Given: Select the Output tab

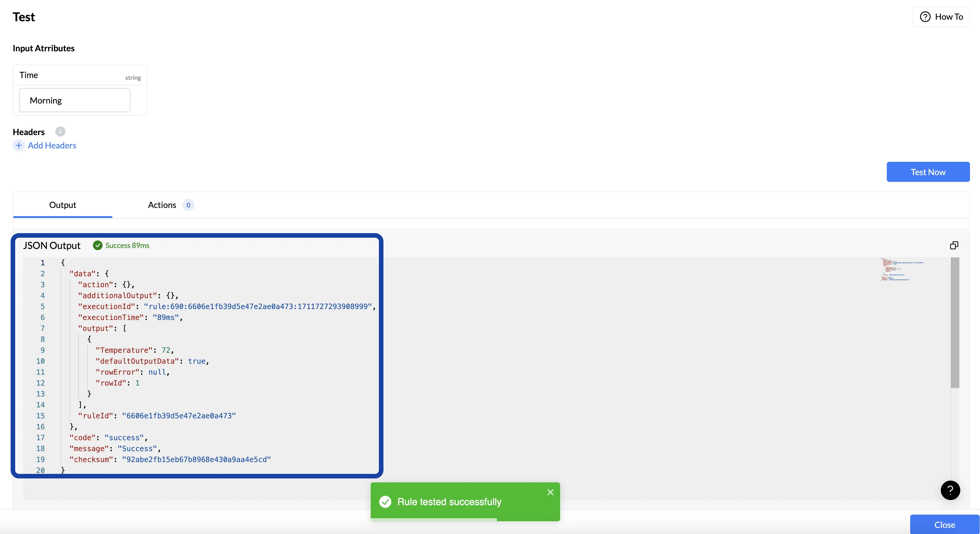Looking at the screenshot, I should [63, 205].
